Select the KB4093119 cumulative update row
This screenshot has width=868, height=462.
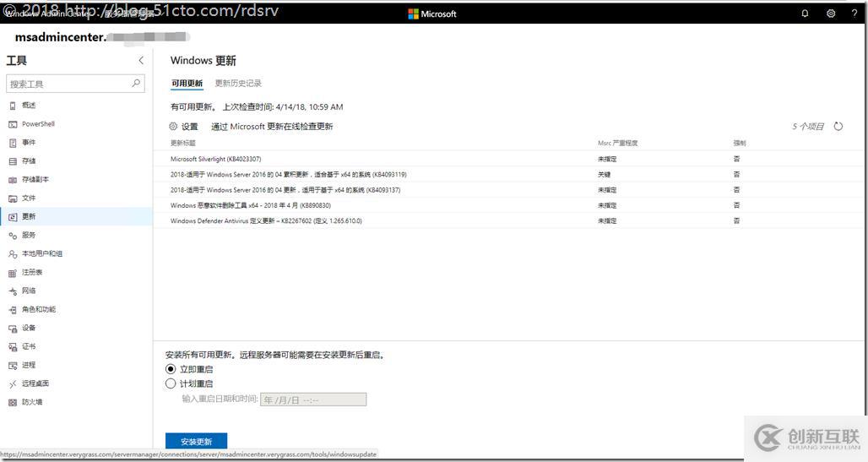coord(509,175)
